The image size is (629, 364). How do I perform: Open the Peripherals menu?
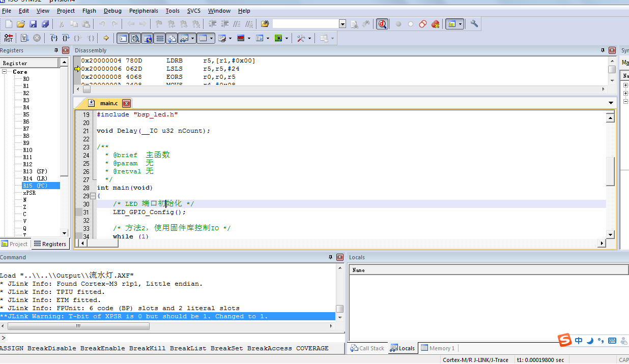144,11
